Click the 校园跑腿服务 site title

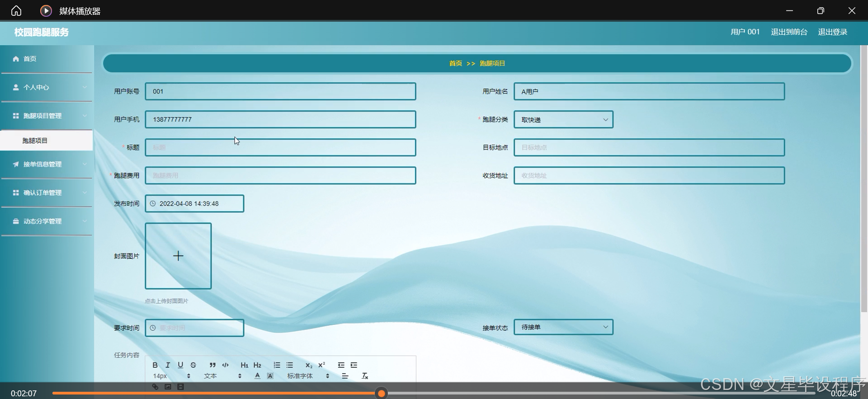pyautogui.click(x=41, y=32)
